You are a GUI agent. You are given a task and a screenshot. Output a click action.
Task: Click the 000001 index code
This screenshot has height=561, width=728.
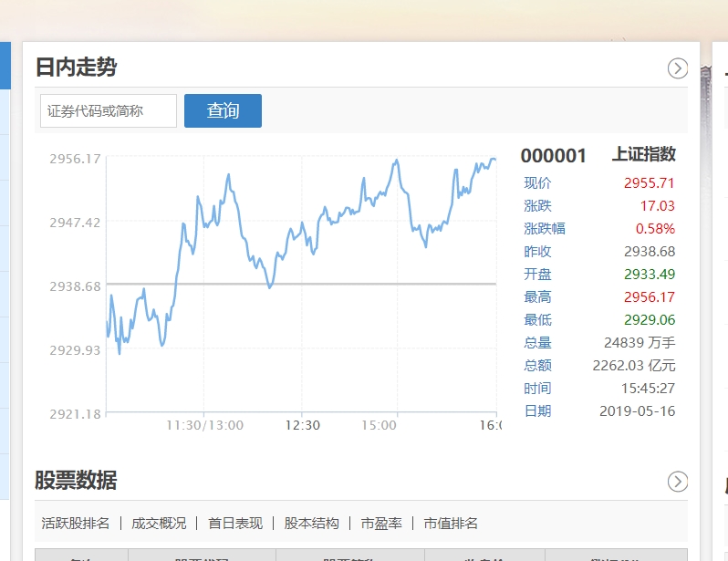[554, 156]
